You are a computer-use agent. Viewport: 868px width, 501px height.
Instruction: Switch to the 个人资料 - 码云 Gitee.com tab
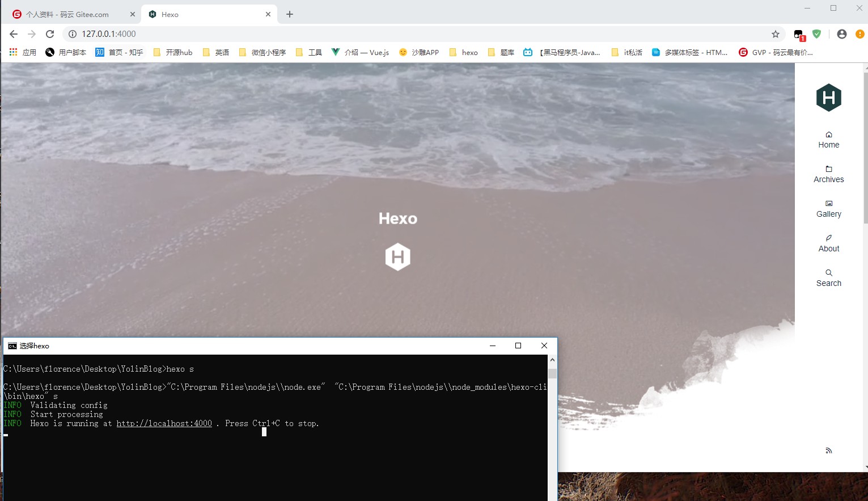coord(74,14)
